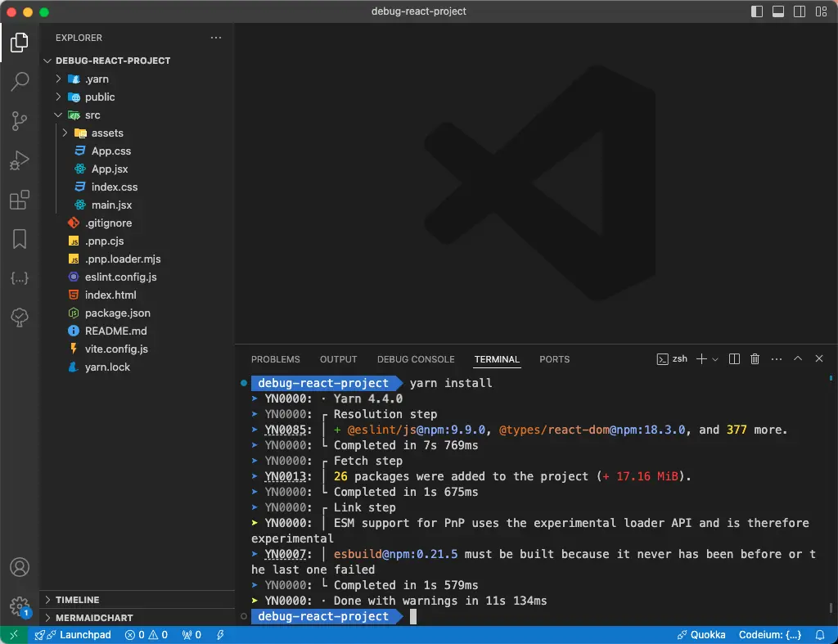
Task: Click Quokka in the status bar
Action: tap(703, 635)
